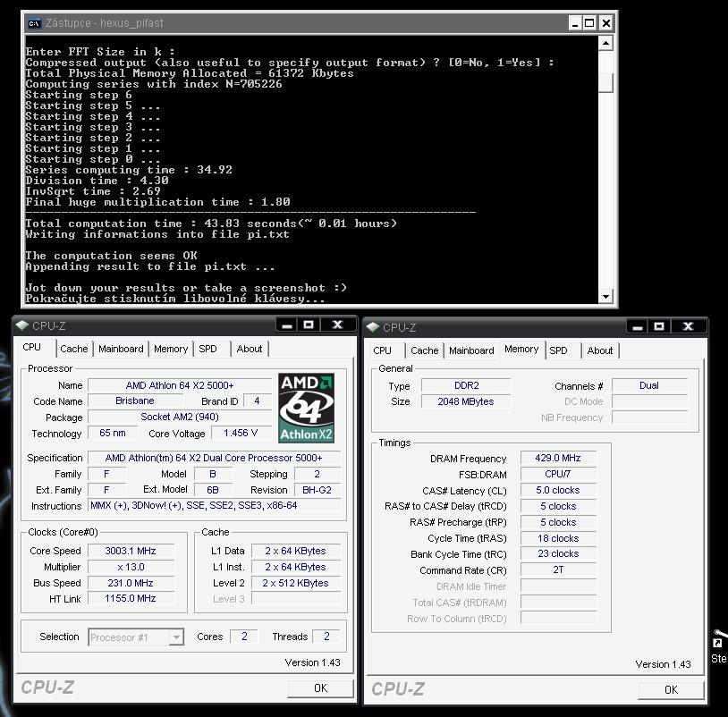This screenshot has width=728, height=717.
Task: Click the AMD Athlon 64 X2 logo image
Action: (x=306, y=408)
